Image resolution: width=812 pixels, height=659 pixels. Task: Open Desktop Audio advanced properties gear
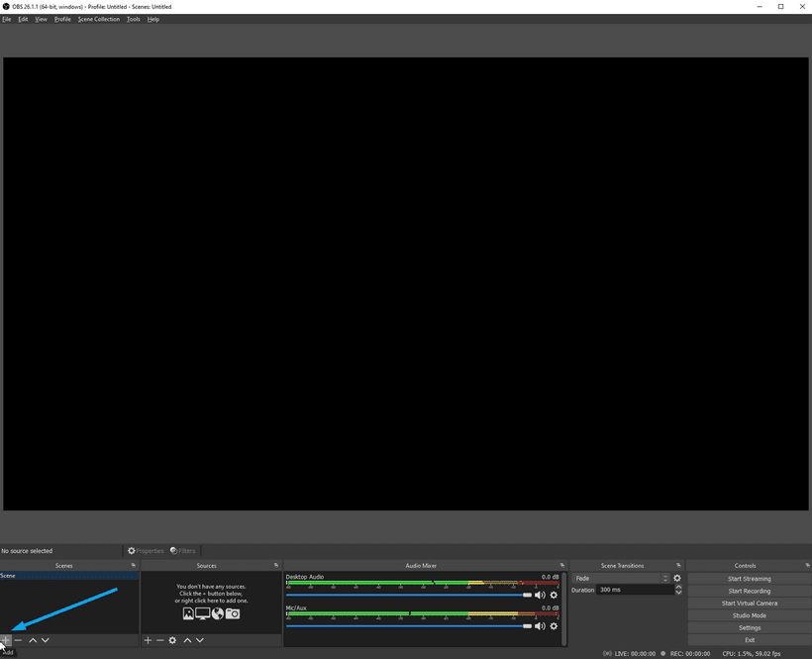[554, 595]
